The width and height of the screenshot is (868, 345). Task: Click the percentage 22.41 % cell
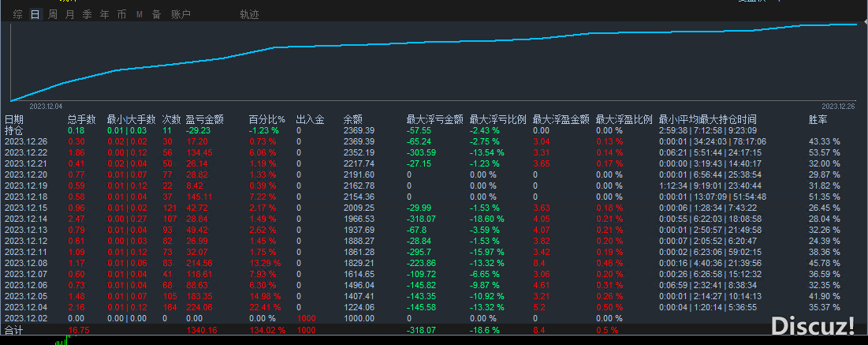(265, 308)
